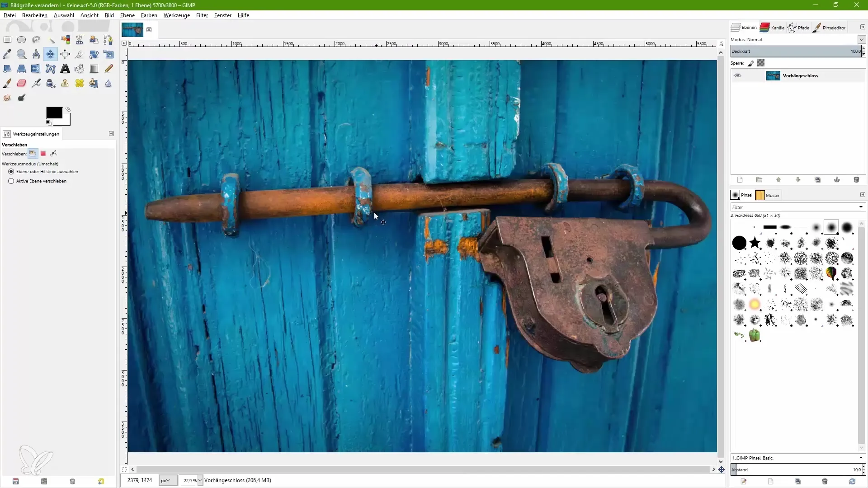
Task: Adjust the Deckkraft opacity slider
Action: pos(796,51)
